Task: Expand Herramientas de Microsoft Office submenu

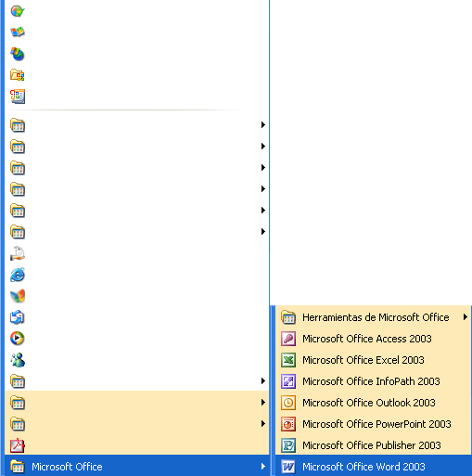Action: pyautogui.click(x=374, y=317)
